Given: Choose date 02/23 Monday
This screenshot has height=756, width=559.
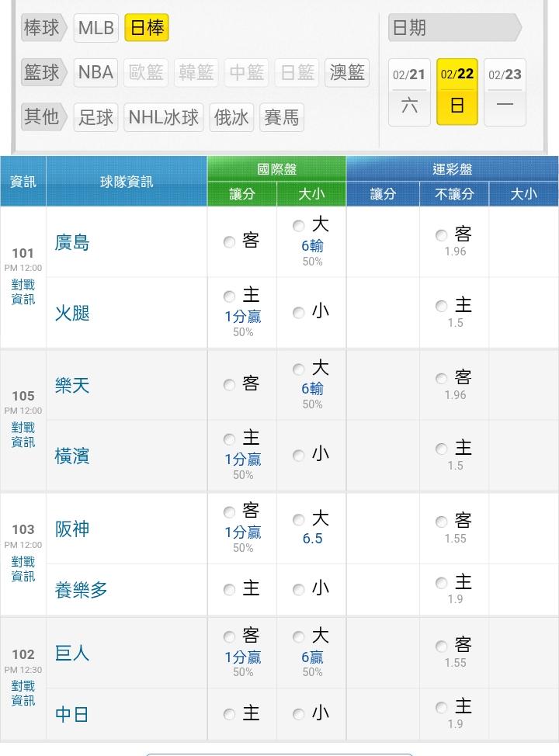Looking at the screenshot, I should pos(505,92).
